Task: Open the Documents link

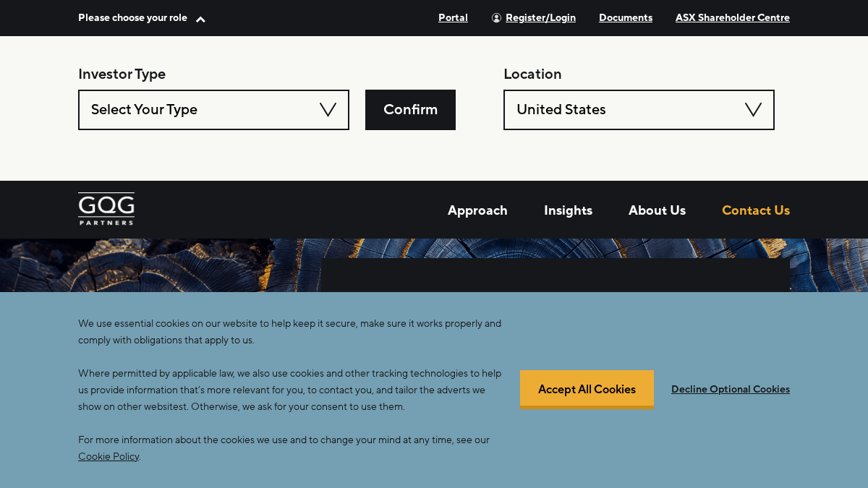Action: (626, 18)
